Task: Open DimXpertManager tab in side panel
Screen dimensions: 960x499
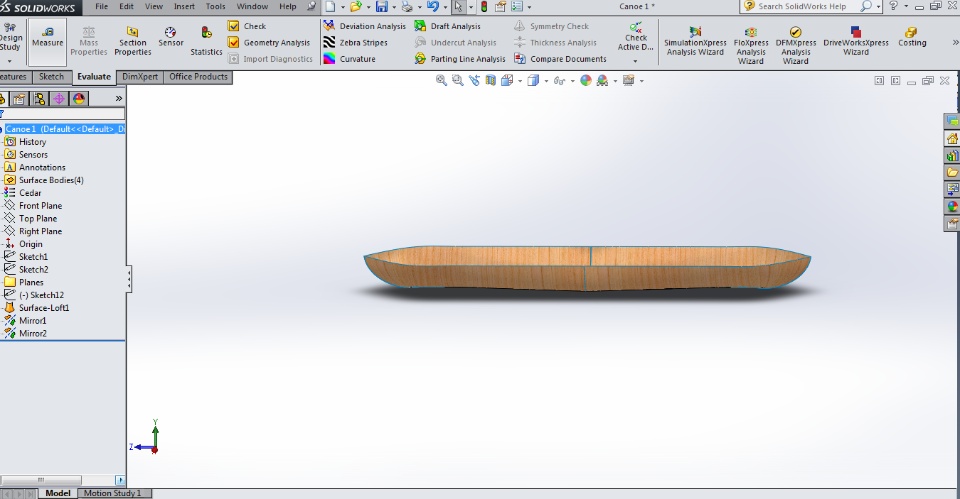Action: coord(59,99)
